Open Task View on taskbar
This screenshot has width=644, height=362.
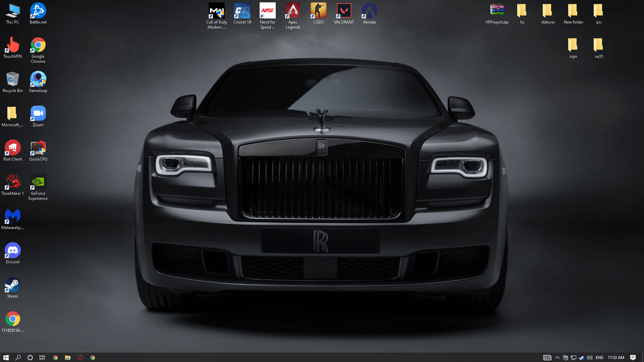point(42,357)
